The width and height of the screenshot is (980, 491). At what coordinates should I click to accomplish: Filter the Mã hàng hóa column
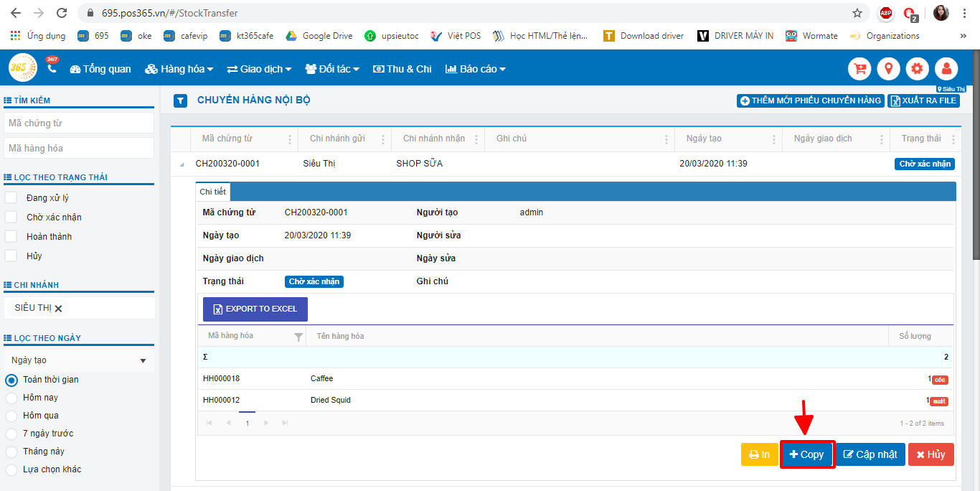click(298, 336)
